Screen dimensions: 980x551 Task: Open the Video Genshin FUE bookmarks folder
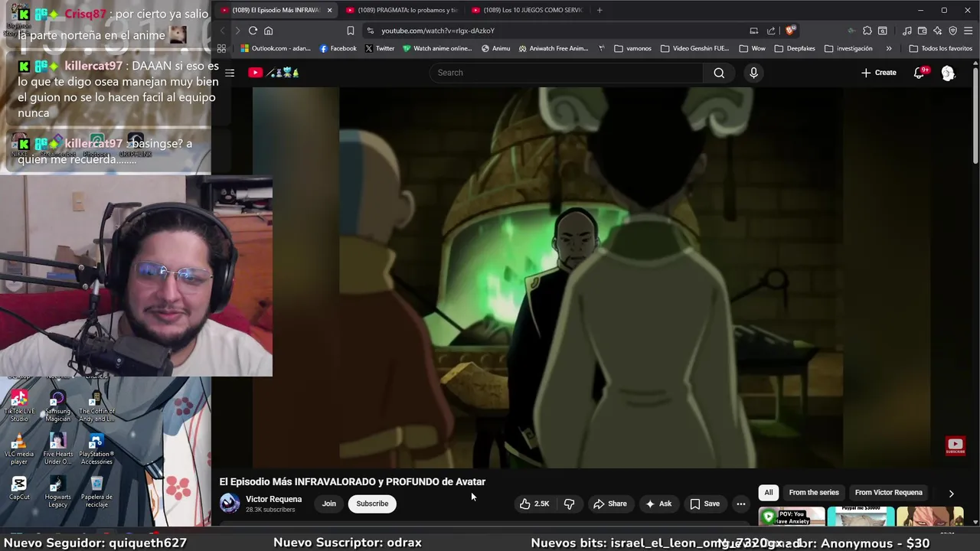[694, 48]
